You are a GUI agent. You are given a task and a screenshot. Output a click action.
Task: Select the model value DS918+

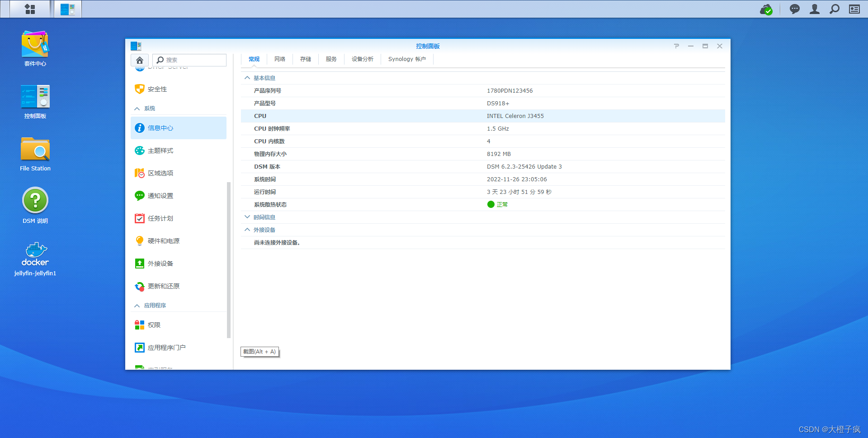click(498, 104)
